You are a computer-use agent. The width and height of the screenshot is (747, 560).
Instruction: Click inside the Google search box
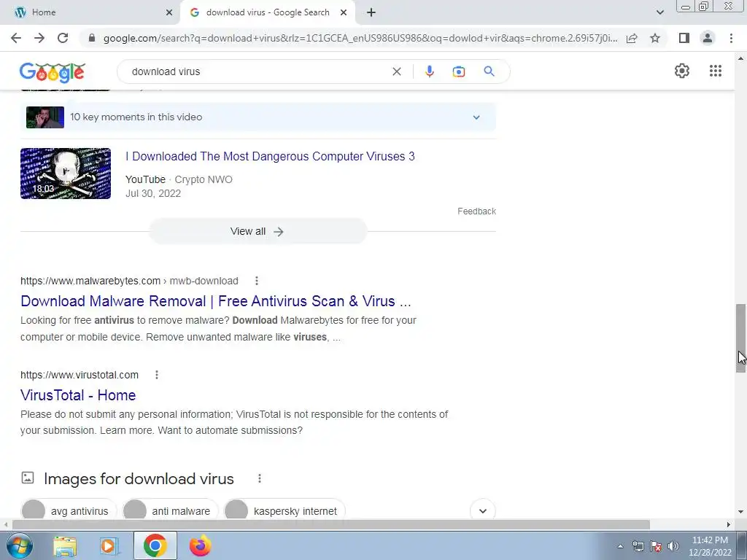point(258,71)
